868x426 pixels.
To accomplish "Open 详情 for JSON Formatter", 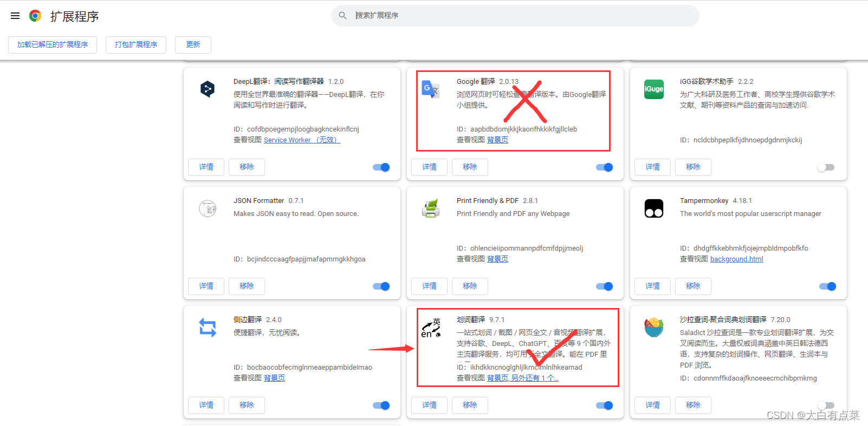I will pyautogui.click(x=206, y=286).
